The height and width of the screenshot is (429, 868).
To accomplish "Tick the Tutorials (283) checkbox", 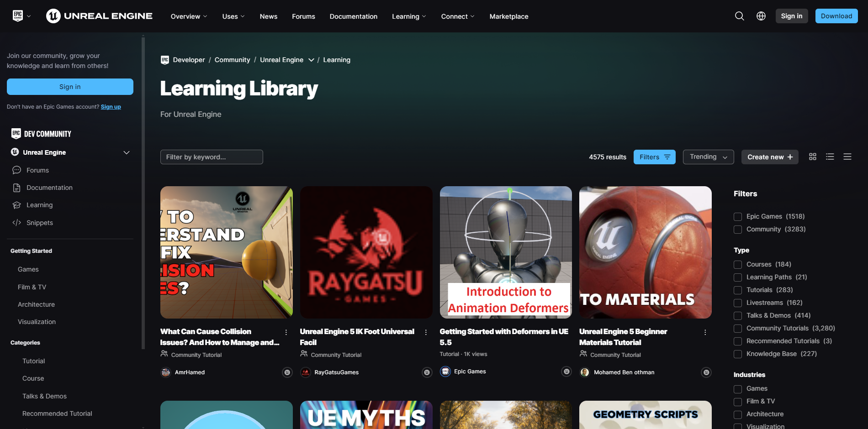I will click(738, 290).
